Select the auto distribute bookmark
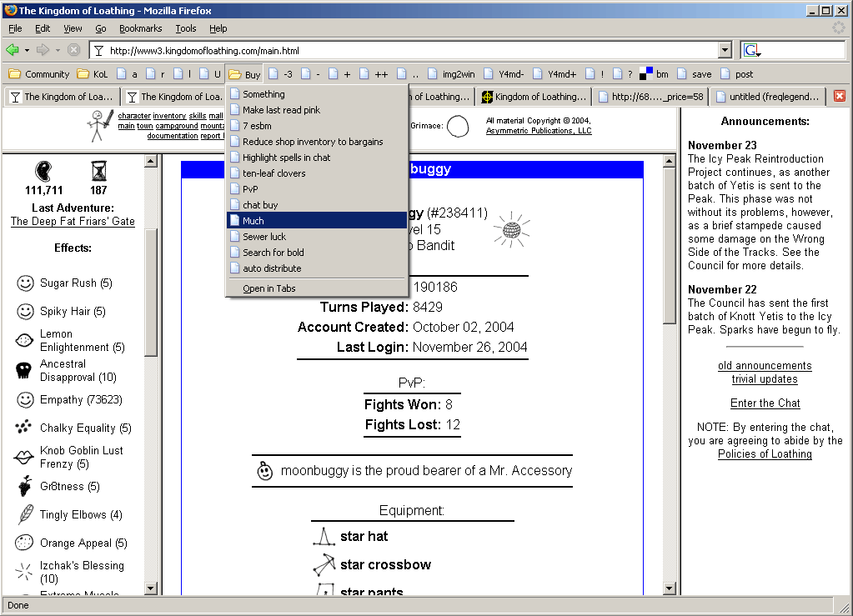 317,268
